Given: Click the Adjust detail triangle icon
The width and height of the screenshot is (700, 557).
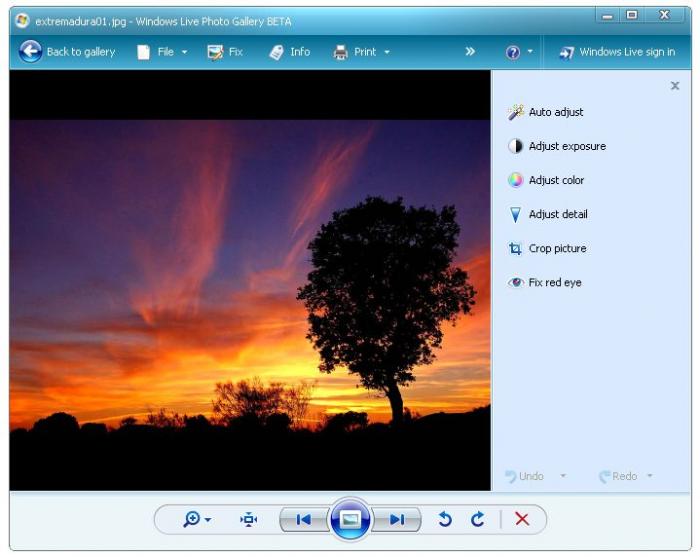Looking at the screenshot, I should click(515, 214).
